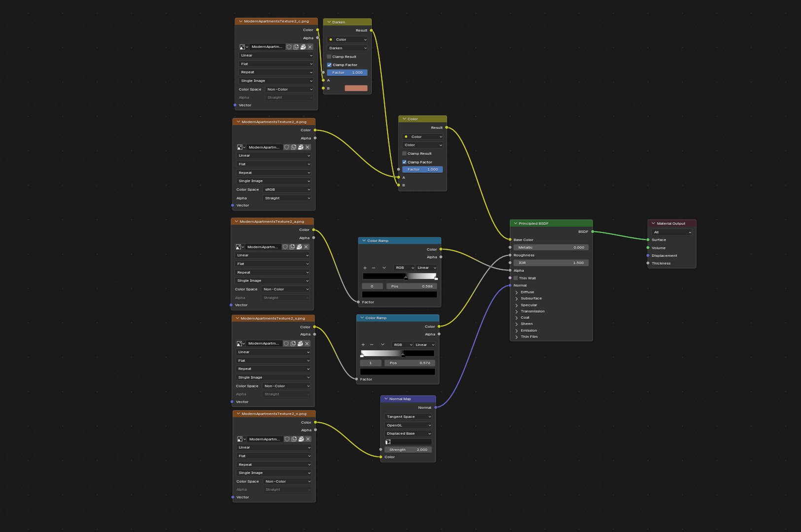Click black color swatch in upper Color Ramp
This screenshot has width=801, height=532.
click(399, 295)
